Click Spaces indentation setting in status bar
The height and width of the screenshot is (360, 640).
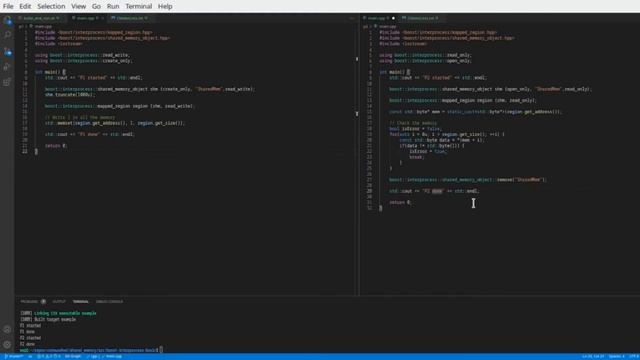(x=616, y=357)
